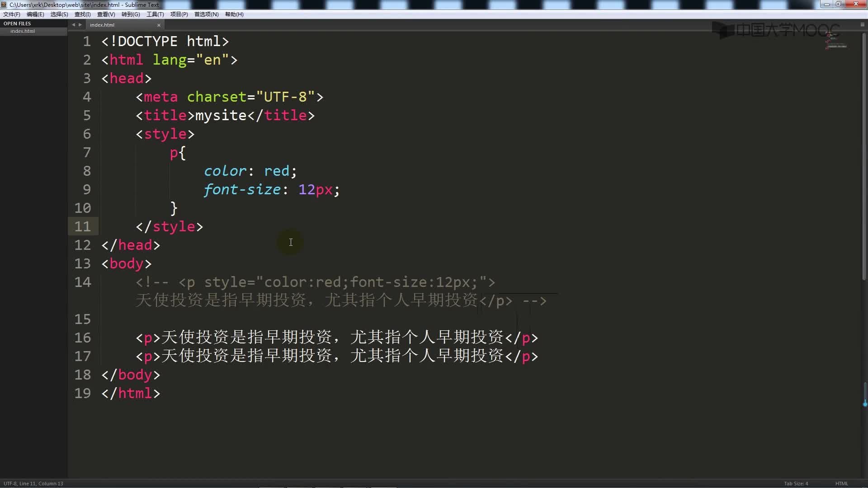
Task: Click the commented inline style paragraph
Action: coord(341,291)
